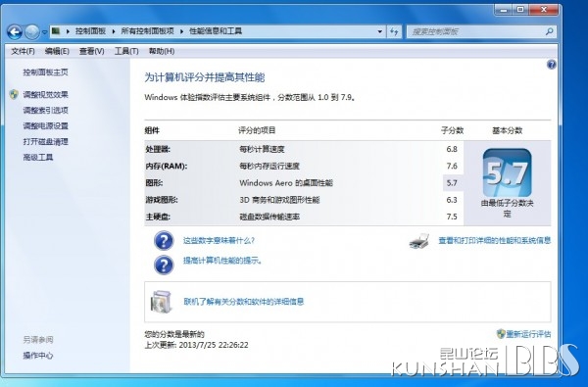Select the 图形 subscore 5.7
The height and width of the screenshot is (387, 588).
click(x=452, y=183)
